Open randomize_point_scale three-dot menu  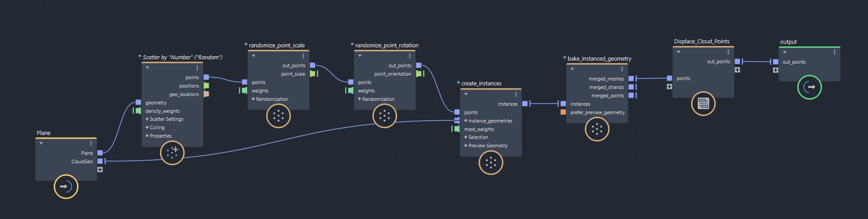[x=303, y=56]
